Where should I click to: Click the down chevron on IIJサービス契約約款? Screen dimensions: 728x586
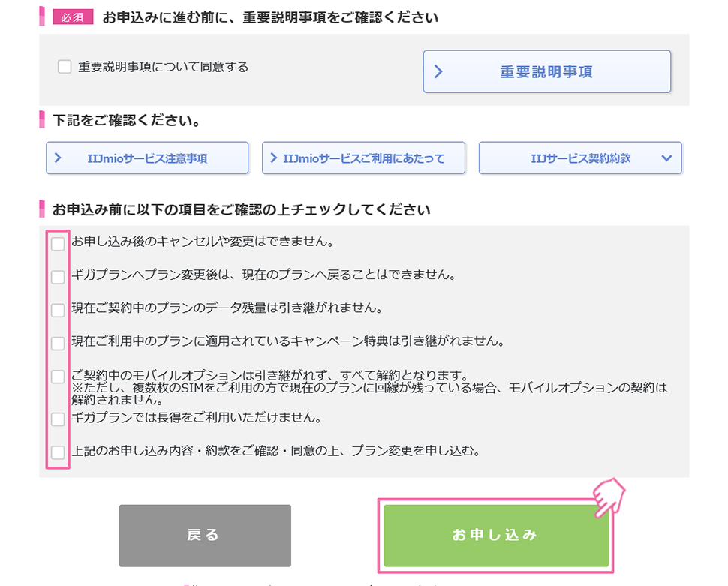[x=666, y=158]
